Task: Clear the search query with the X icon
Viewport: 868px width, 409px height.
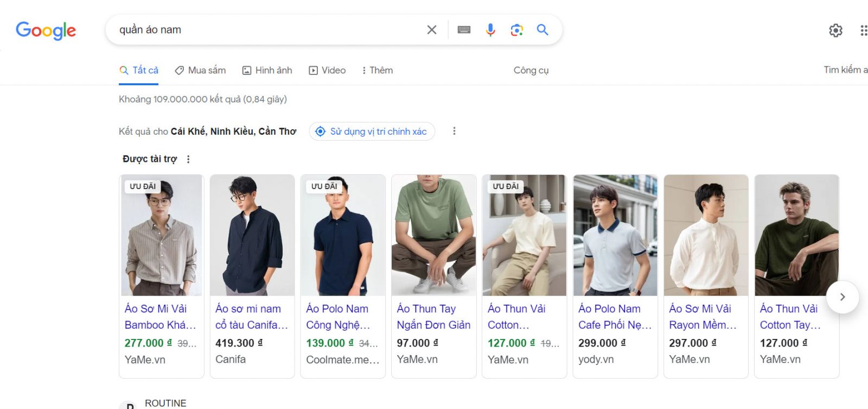Action: [x=431, y=30]
